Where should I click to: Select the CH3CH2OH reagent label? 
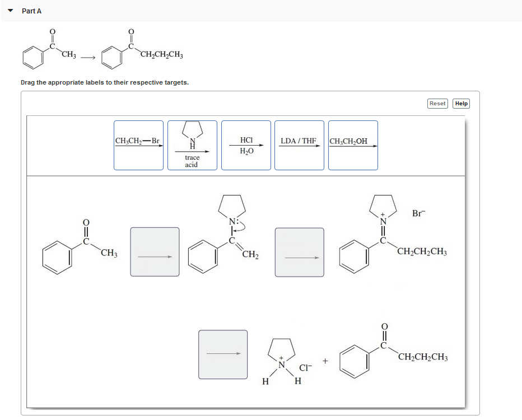coord(352,144)
